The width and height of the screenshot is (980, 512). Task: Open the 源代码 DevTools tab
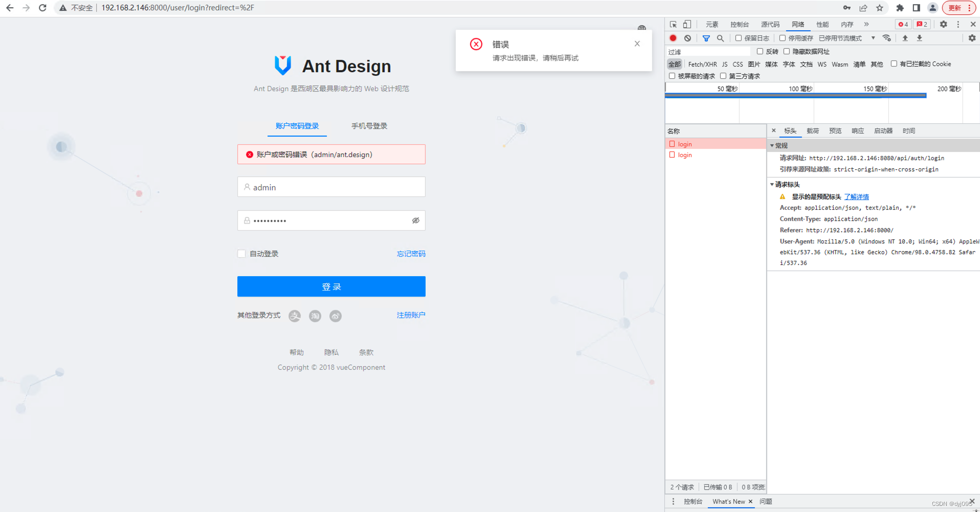(x=770, y=24)
